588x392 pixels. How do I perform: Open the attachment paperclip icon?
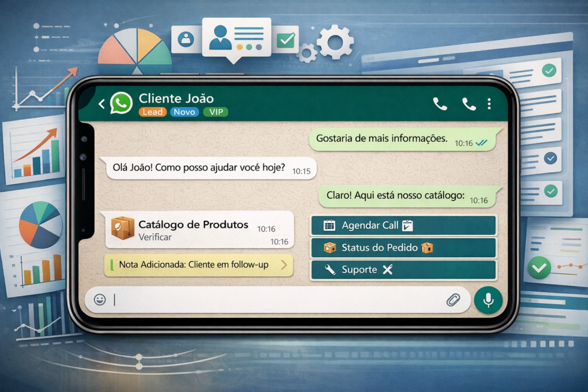point(454,300)
